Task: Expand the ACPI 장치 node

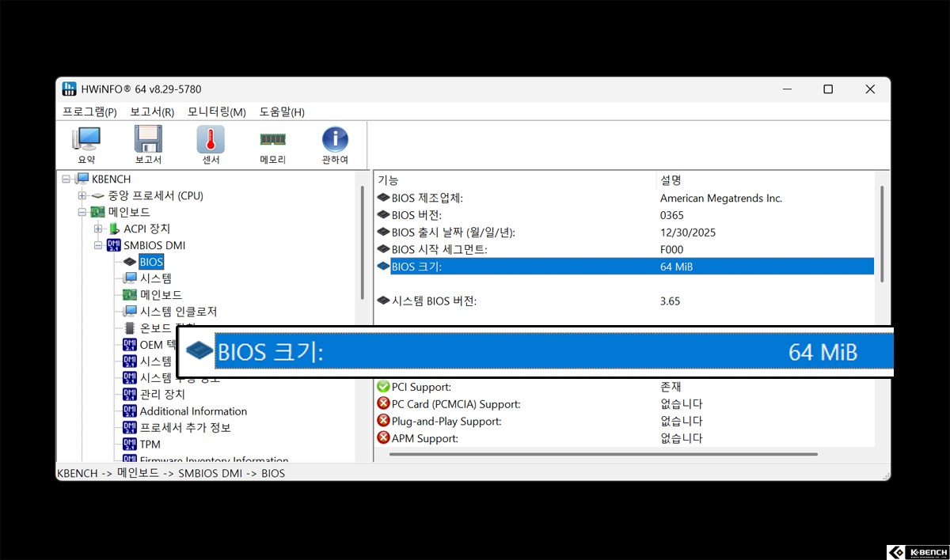Action: pos(98,229)
